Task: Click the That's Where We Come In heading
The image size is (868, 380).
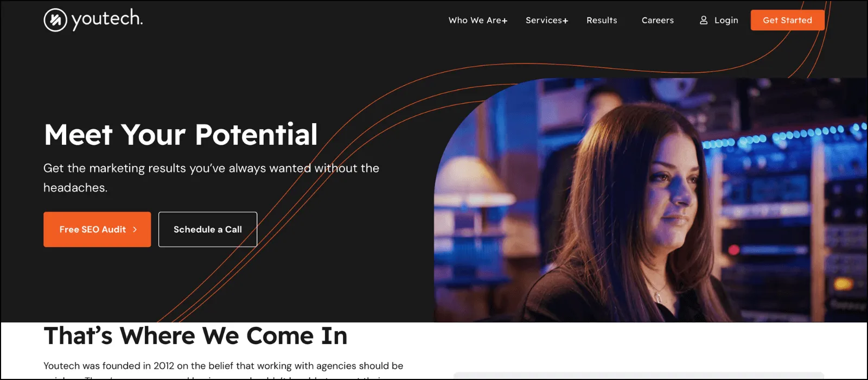Action: coord(195,335)
